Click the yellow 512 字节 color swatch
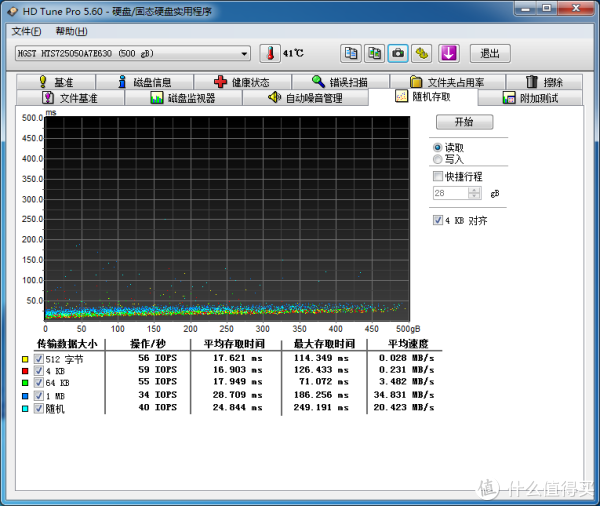Screen dimensions: 600x506 tap(25, 359)
